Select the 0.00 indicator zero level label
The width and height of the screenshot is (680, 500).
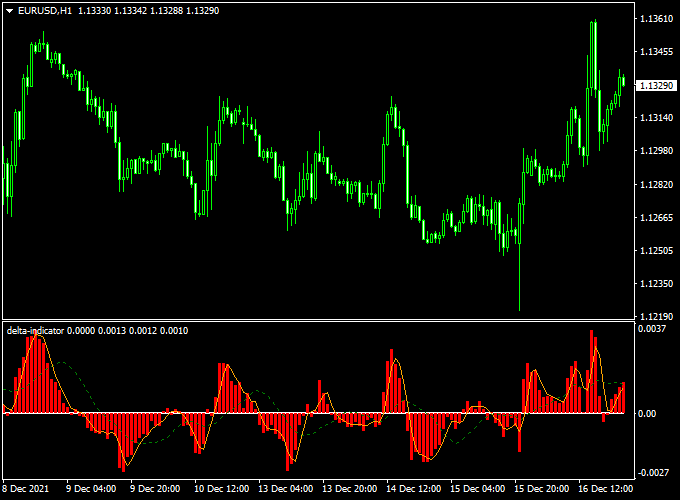point(647,414)
